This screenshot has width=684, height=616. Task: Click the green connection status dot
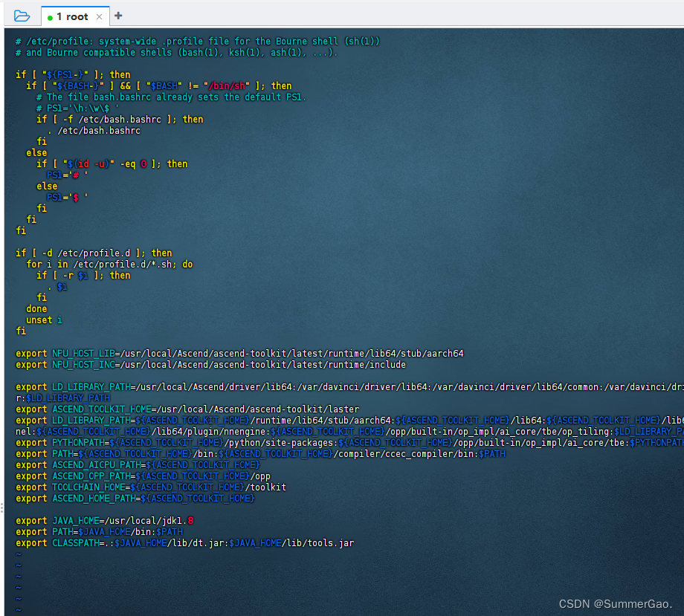50,18
